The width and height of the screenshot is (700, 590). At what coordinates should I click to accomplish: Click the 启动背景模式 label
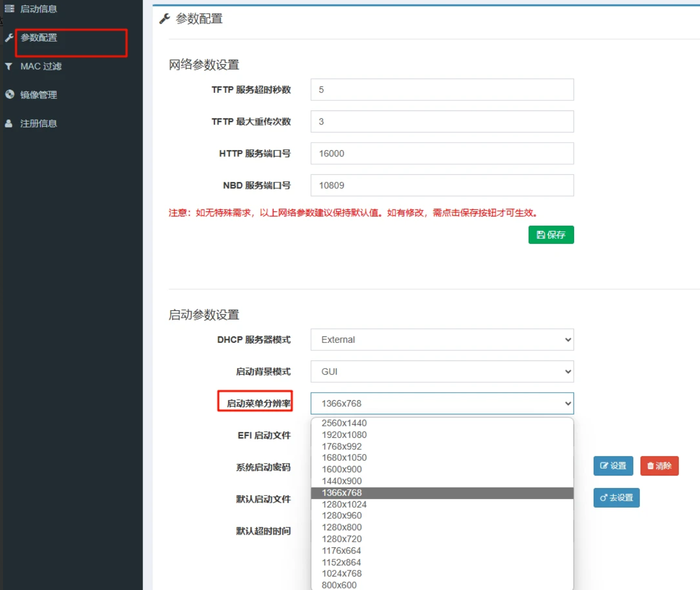coord(263,372)
